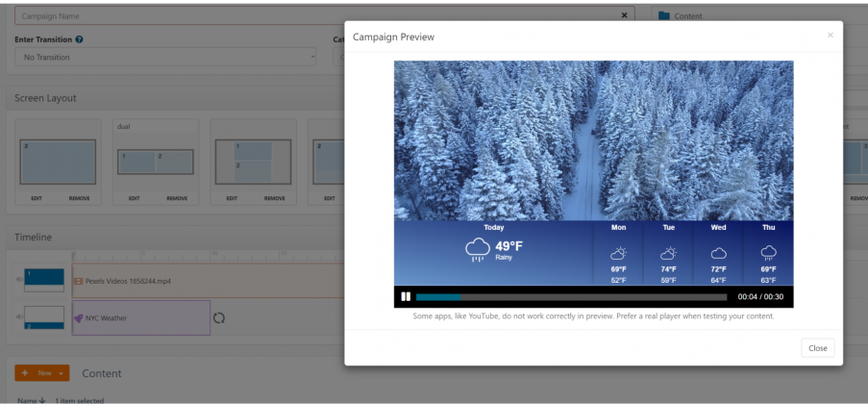Click the Close button in Campaign Preview
This screenshot has height=404, width=868.
[818, 348]
